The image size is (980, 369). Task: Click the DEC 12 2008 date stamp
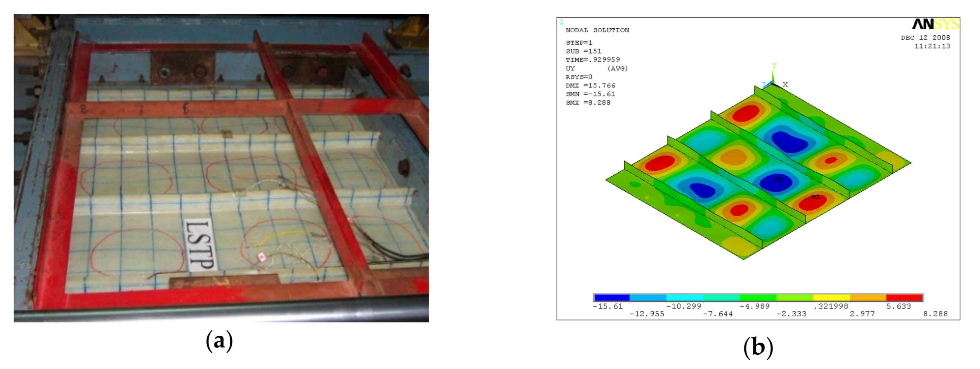coord(925,38)
